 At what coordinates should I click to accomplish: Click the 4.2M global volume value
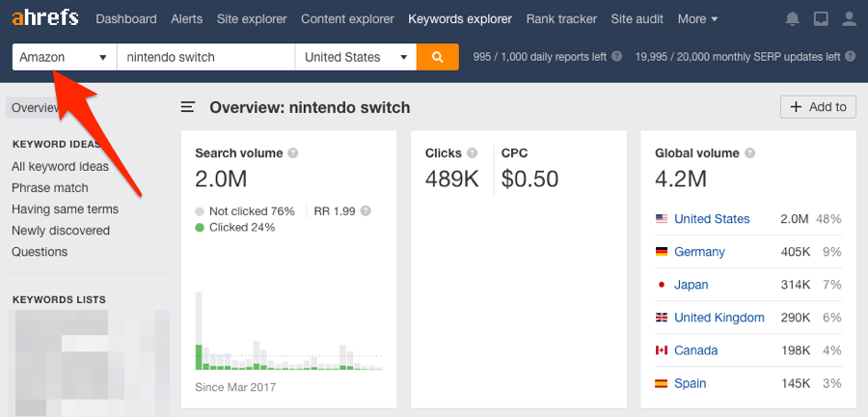click(x=681, y=179)
